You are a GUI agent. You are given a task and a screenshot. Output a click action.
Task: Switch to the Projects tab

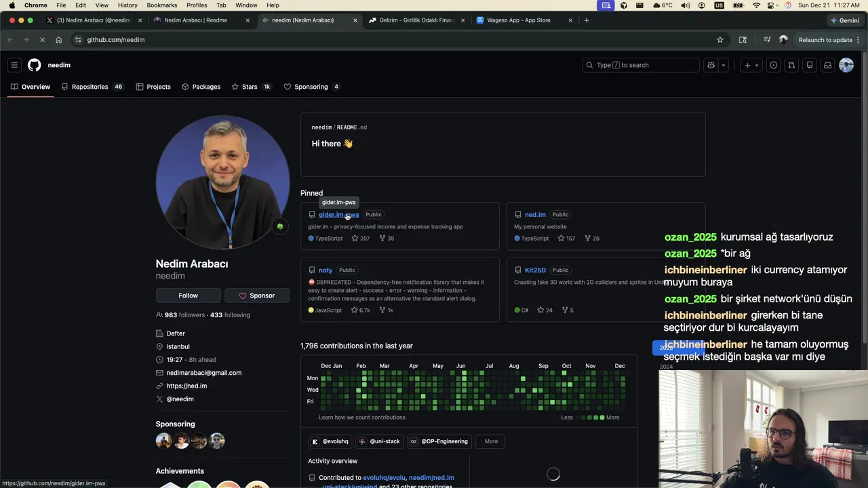point(153,87)
